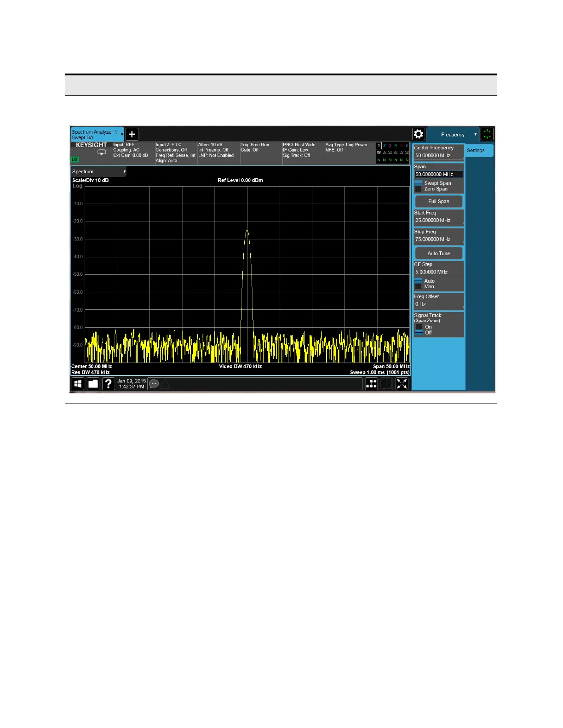Turn Signal Track Off
This screenshot has width=563, height=728.
[x=423, y=332]
